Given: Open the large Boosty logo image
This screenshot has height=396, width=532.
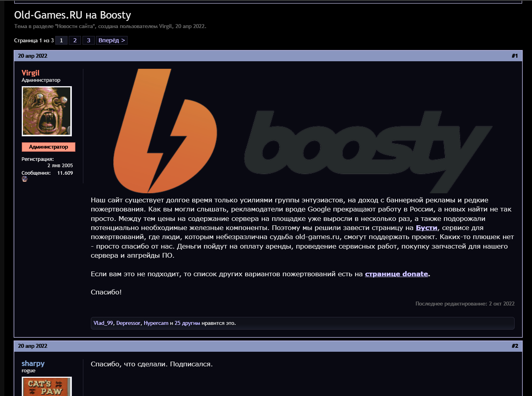Looking at the screenshot, I should pos(303,131).
